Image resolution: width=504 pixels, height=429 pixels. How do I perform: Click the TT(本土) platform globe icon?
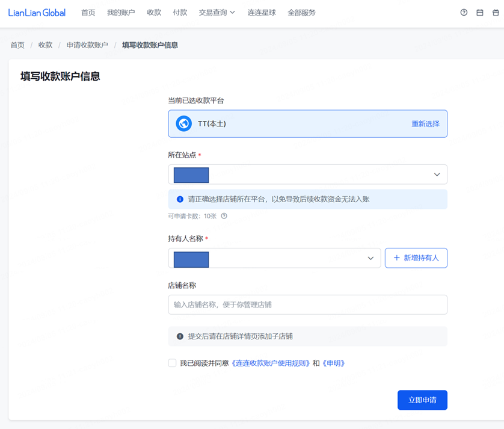pyautogui.click(x=184, y=123)
